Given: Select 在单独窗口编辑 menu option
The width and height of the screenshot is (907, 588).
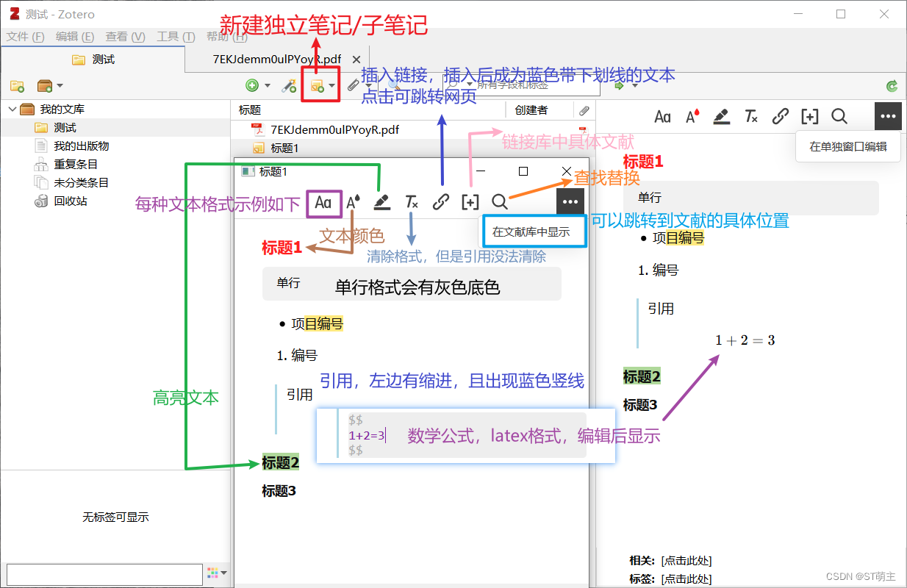Looking at the screenshot, I should point(848,146).
